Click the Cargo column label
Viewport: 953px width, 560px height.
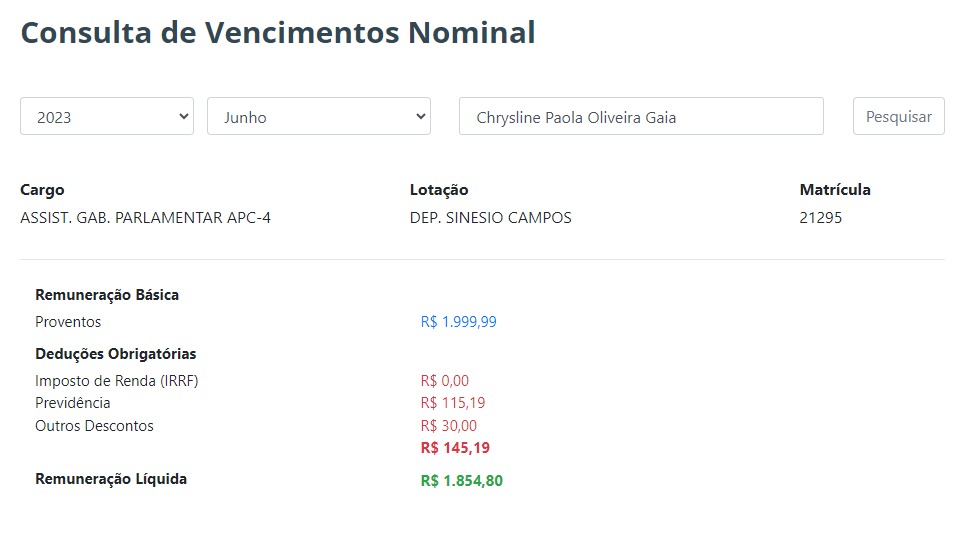coord(42,190)
